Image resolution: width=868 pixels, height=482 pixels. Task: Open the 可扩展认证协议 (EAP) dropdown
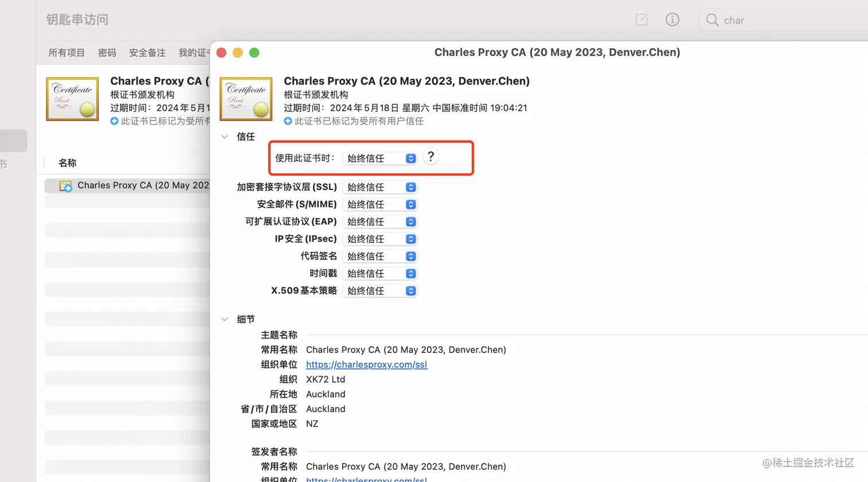point(380,221)
